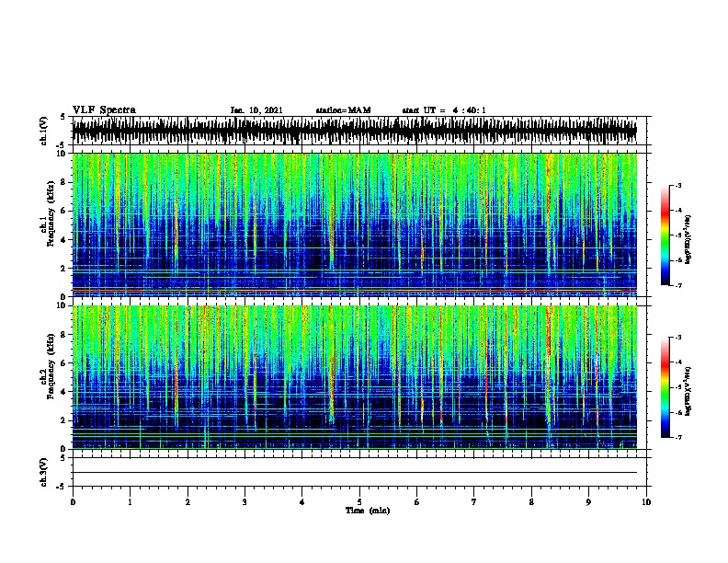Click the "ch.1(V)" axis label
Screen dimensions: 728x563
click(44, 131)
